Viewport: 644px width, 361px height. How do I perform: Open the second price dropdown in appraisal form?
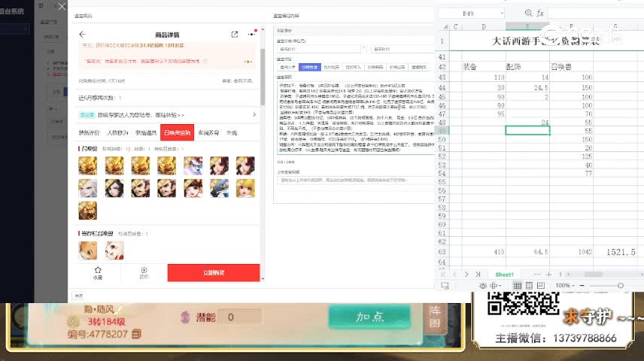point(402,49)
